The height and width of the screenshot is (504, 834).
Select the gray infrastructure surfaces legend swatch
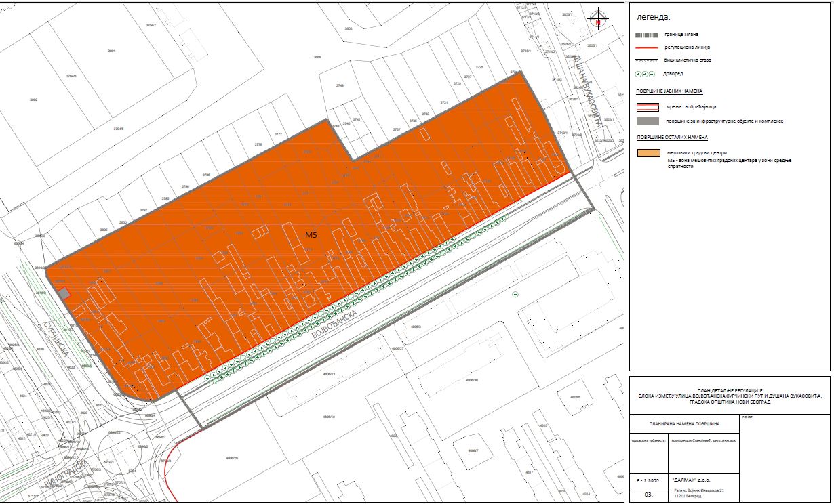point(648,121)
